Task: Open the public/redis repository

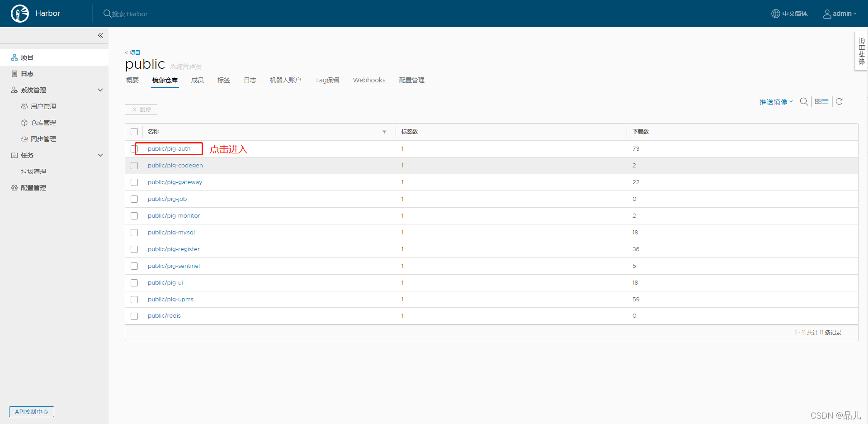Action: (x=164, y=316)
